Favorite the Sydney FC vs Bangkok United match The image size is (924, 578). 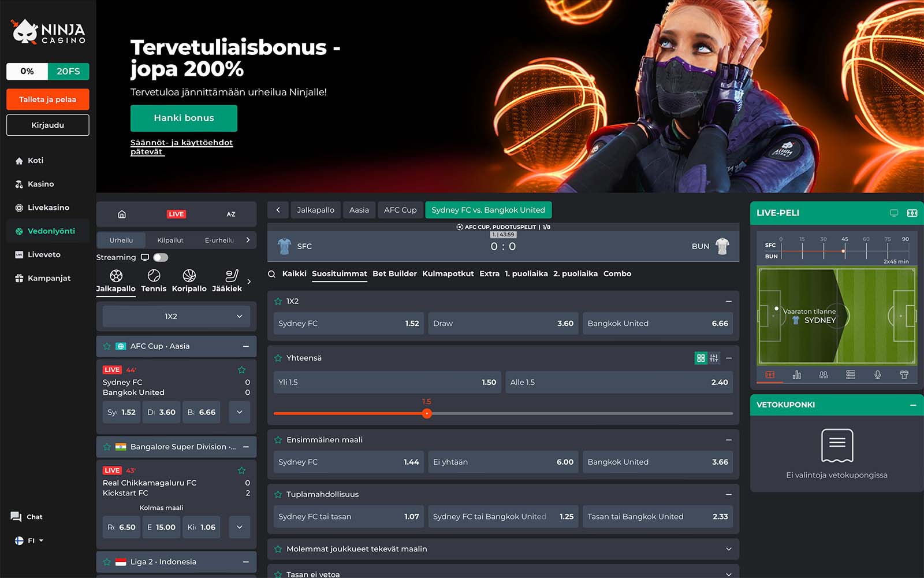(241, 370)
